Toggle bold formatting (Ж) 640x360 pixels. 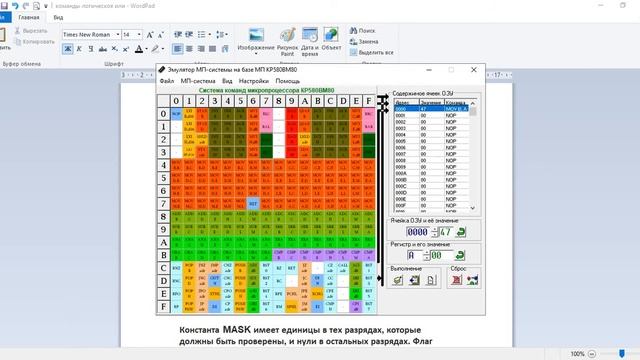click(68, 49)
